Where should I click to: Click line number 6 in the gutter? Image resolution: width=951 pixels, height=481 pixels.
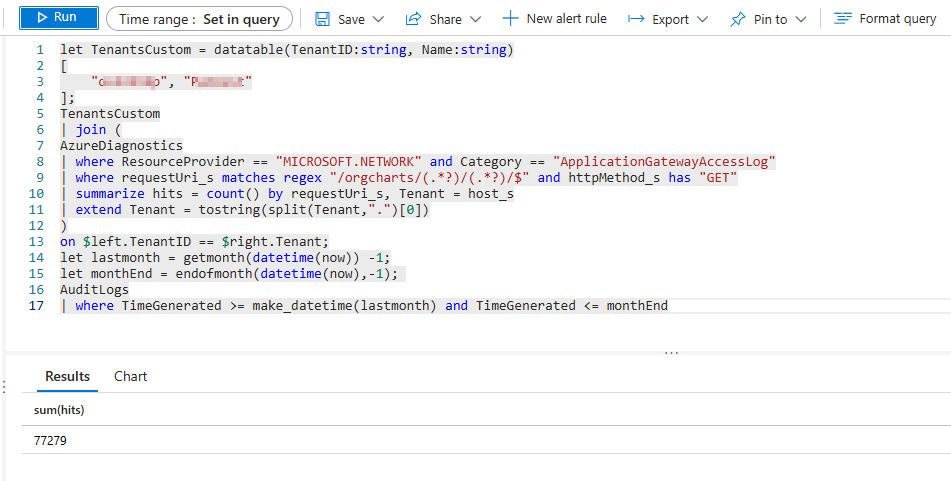coord(40,129)
